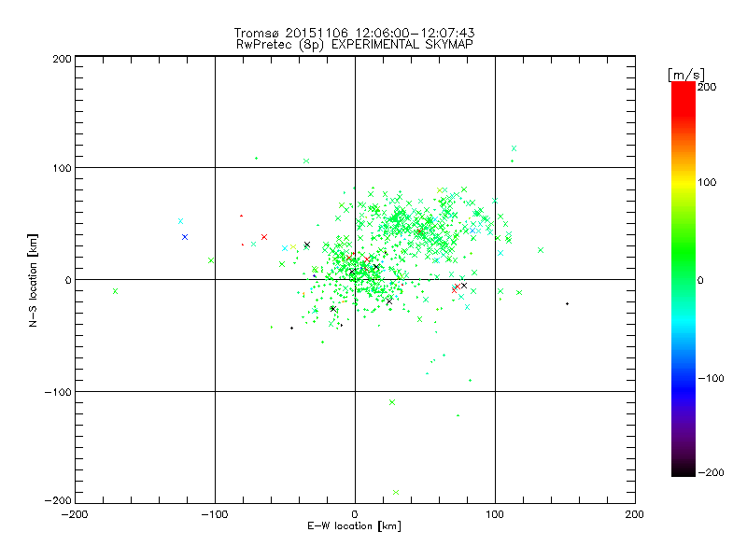Pick the red region of the colorbar
The height and width of the screenshot is (560, 747).
[684, 98]
